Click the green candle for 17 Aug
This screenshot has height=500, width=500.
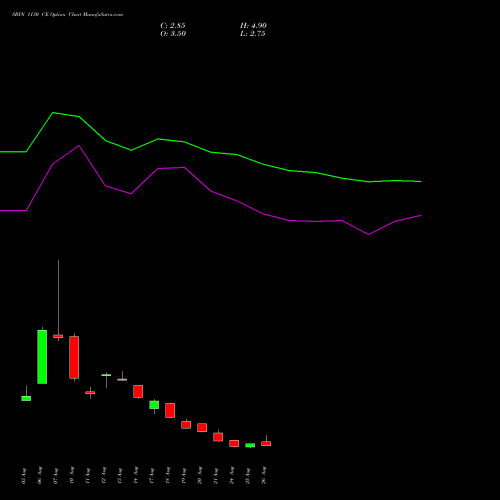point(154,405)
